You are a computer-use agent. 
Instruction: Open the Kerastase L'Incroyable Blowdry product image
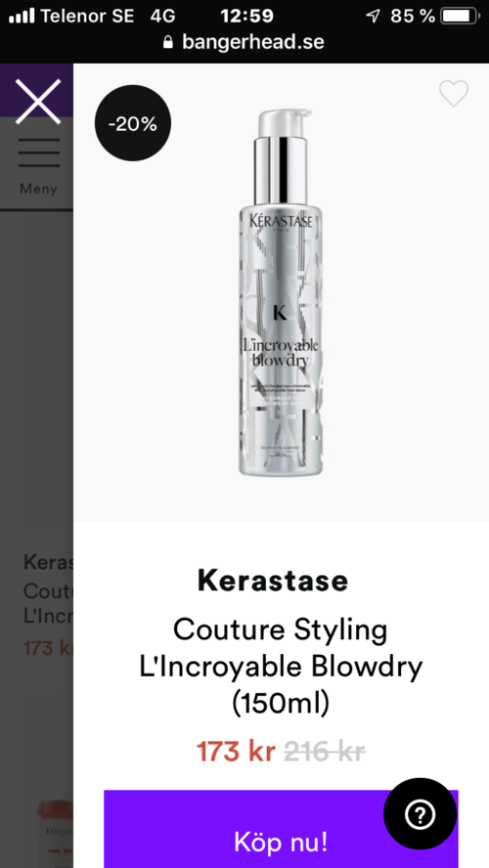tap(281, 292)
